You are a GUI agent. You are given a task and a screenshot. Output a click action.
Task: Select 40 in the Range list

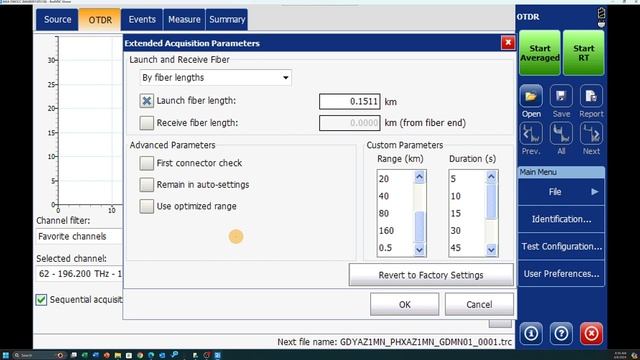click(x=384, y=196)
